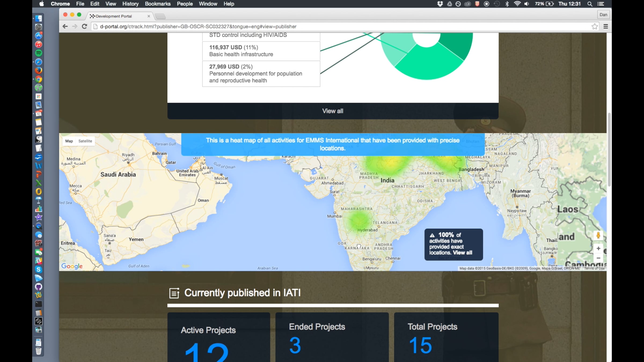Image resolution: width=644 pixels, height=362 pixels.
Task: Click the Google logo on the map
Action: tap(72, 266)
